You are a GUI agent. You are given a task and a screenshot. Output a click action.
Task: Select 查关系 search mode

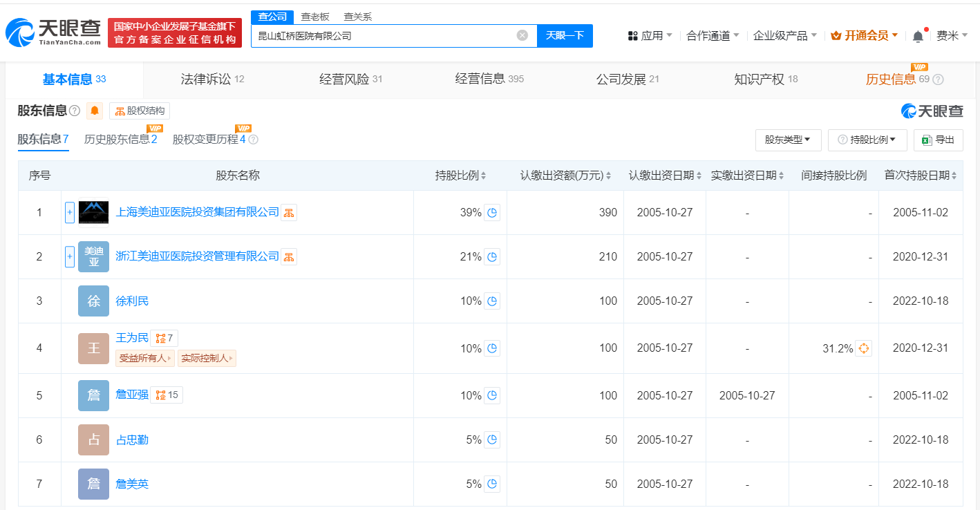click(x=358, y=17)
